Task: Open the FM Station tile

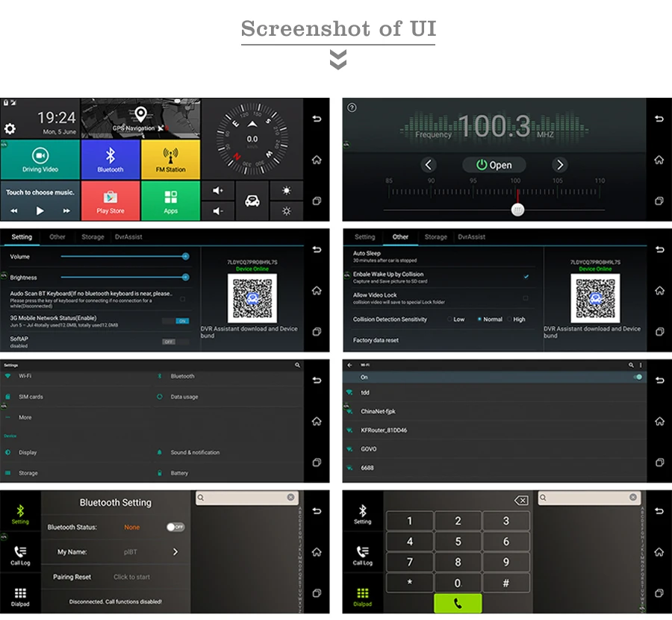Action: [x=170, y=159]
